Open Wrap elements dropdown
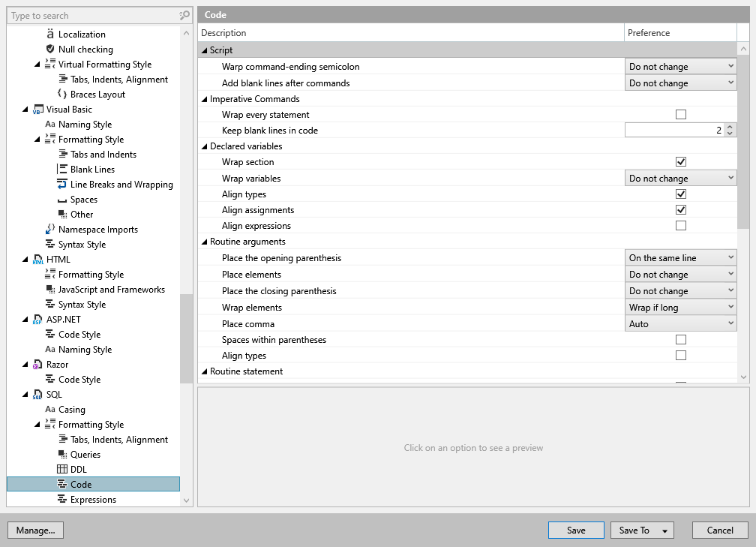Screen dimensions: 756x547 pyautogui.click(x=680, y=307)
